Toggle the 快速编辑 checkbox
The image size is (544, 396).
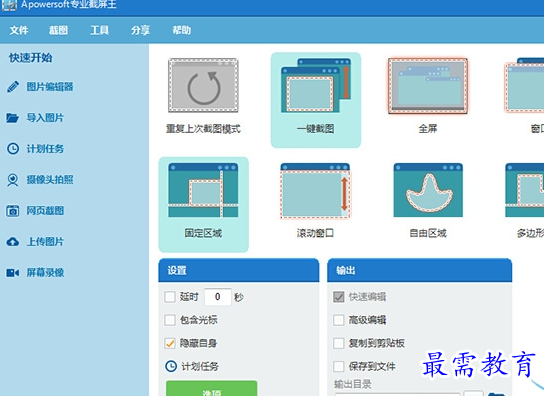339,297
